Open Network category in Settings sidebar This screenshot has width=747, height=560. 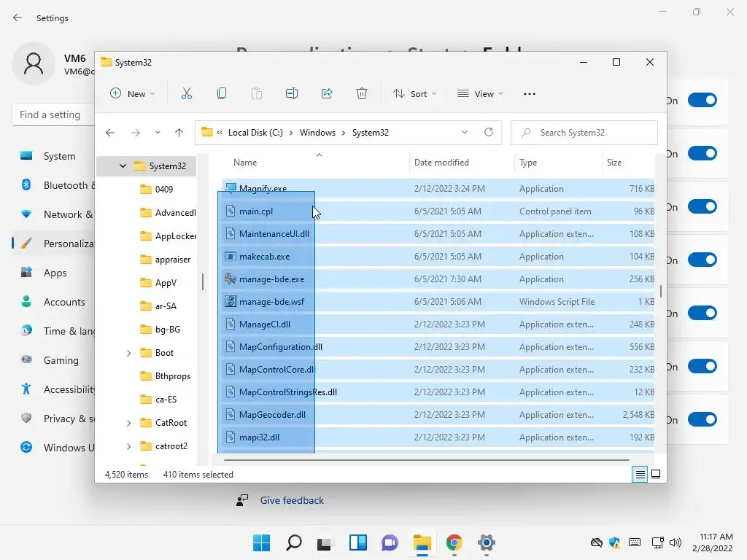53,215
